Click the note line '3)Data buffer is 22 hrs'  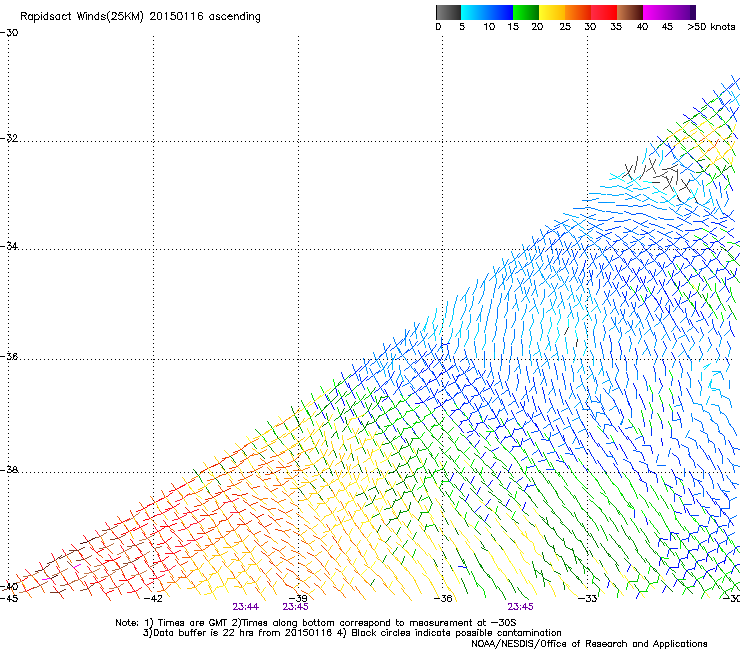(352, 633)
